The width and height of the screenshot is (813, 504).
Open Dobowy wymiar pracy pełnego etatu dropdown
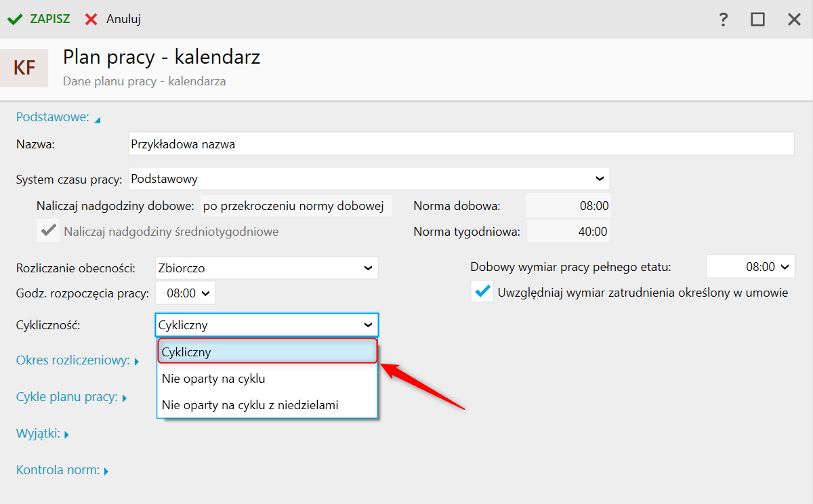coord(785,267)
